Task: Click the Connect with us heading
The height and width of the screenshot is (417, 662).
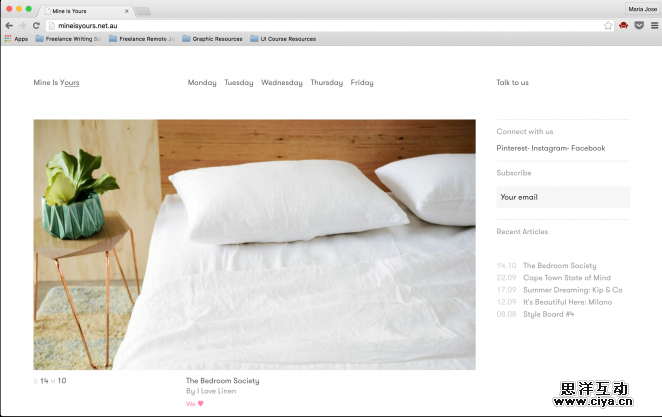Action: coord(525,132)
